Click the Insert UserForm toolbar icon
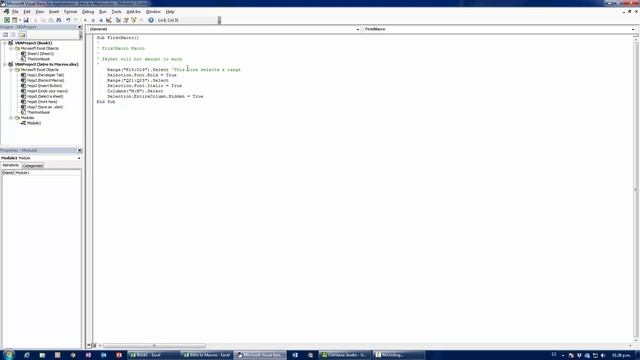 14,20
